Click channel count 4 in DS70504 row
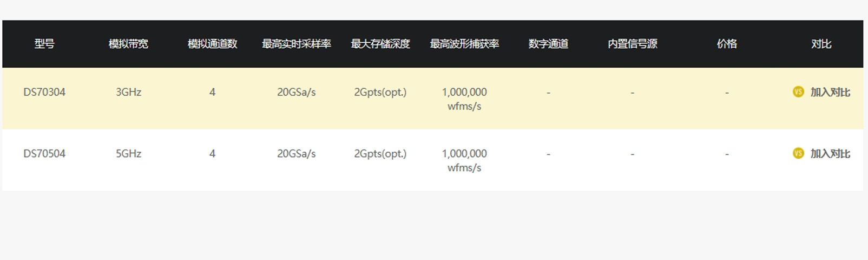The width and height of the screenshot is (868, 260). tap(212, 153)
